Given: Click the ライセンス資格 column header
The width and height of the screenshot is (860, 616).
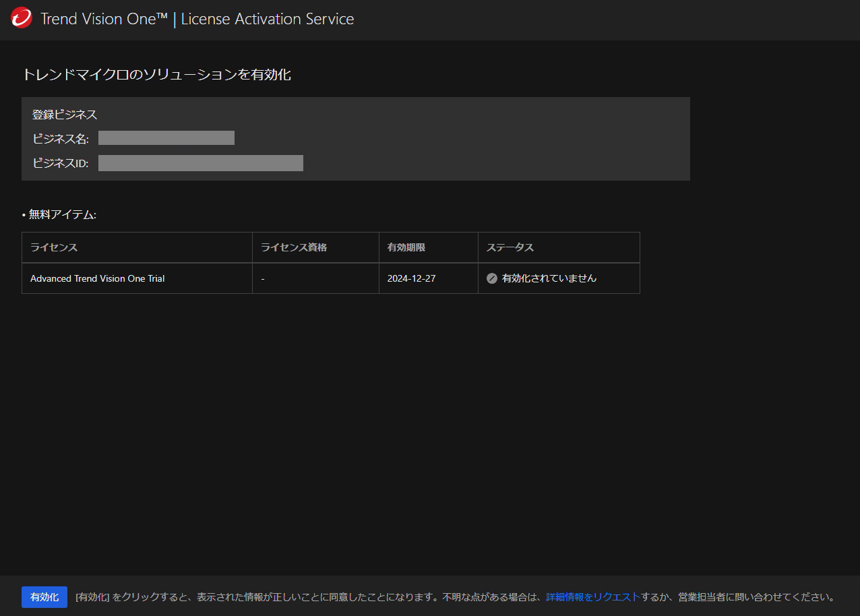Looking at the screenshot, I should click(x=294, y=247).
